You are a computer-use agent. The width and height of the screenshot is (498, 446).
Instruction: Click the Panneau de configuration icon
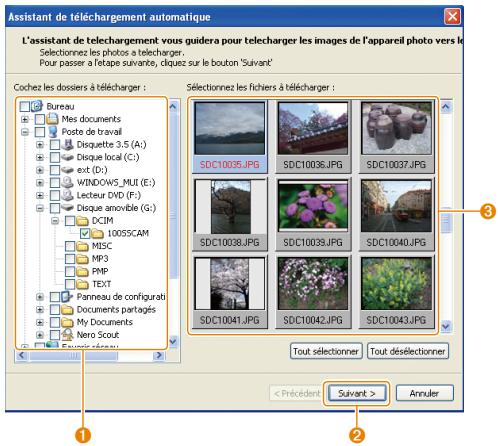[x=67, y=297]
